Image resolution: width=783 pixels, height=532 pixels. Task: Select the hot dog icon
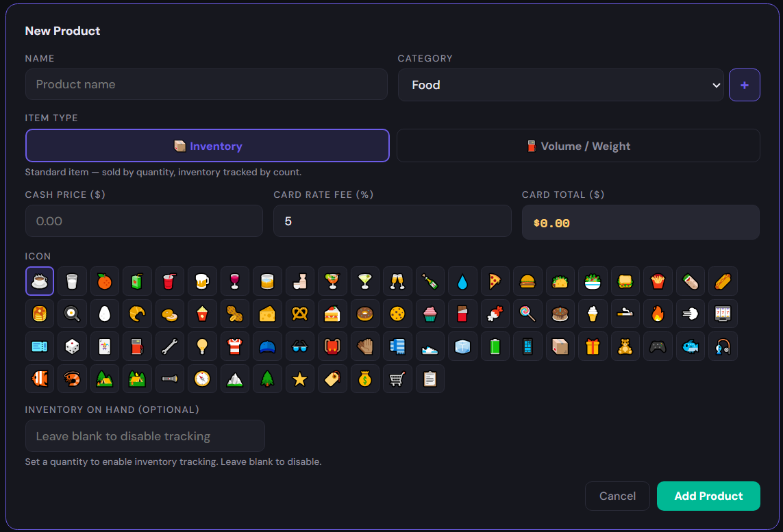click(723, 281)
